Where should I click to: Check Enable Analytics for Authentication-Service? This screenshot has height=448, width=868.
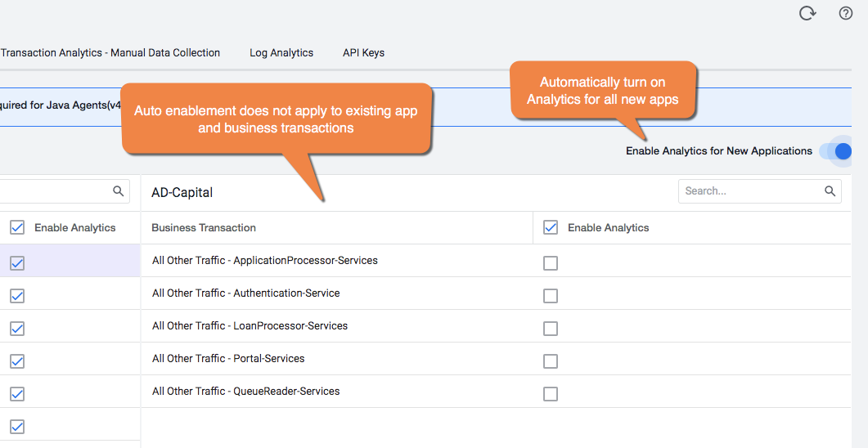pyautogui.click(x=551, y=296)
